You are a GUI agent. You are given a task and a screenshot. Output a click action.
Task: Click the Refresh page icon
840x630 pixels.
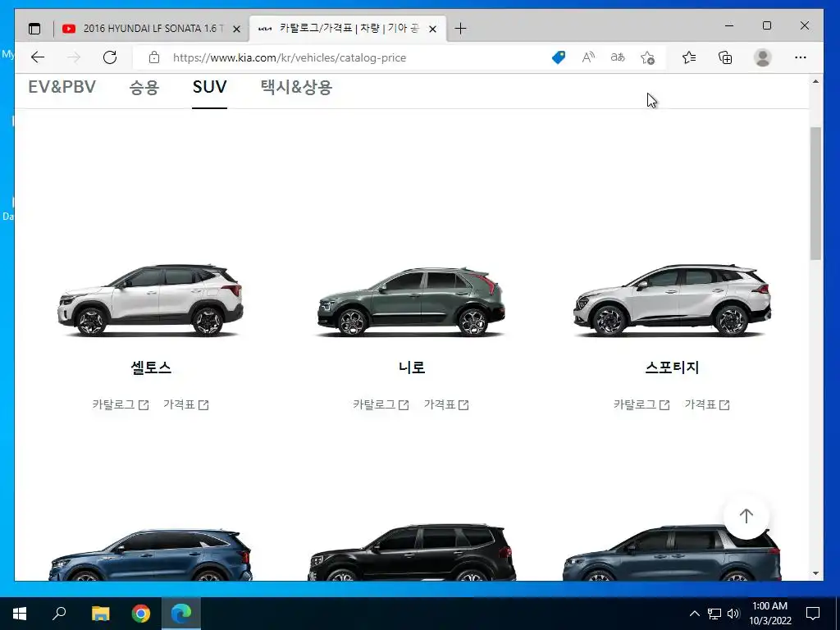110,57
